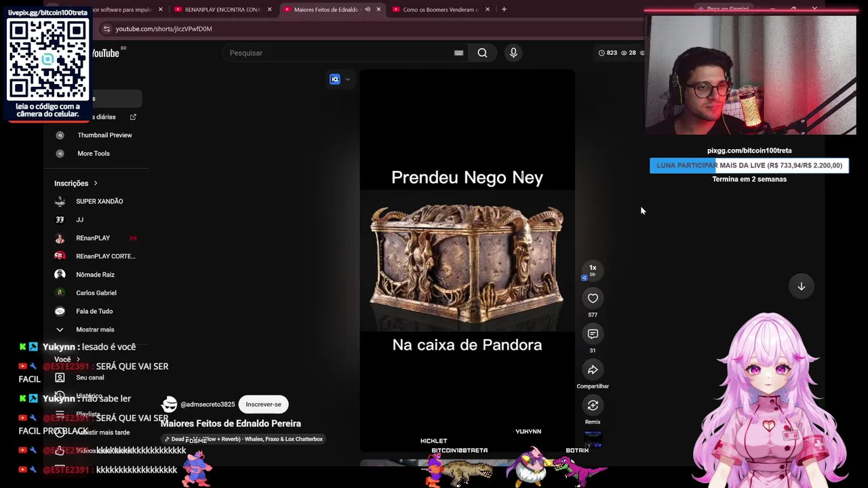Open the REnanPLAY live channel

click(x=93, y=238)
